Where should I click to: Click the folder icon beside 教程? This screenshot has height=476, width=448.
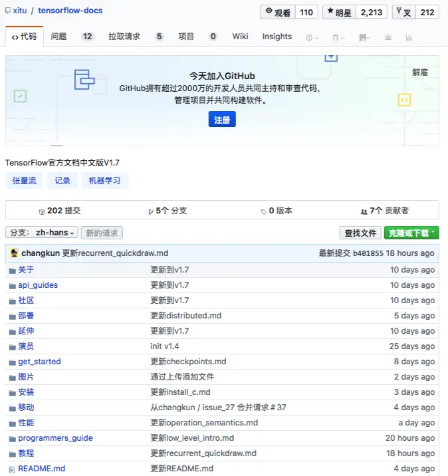click(x=12, y=455)
